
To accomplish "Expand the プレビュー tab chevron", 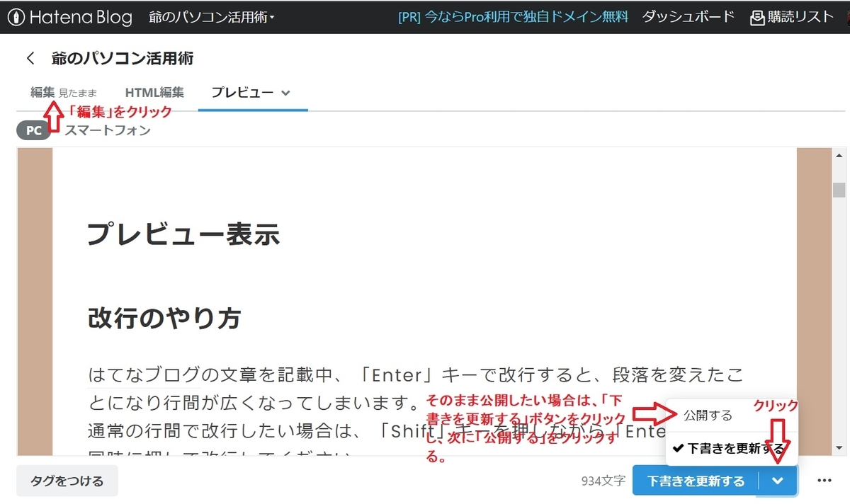I will [286, 93].
